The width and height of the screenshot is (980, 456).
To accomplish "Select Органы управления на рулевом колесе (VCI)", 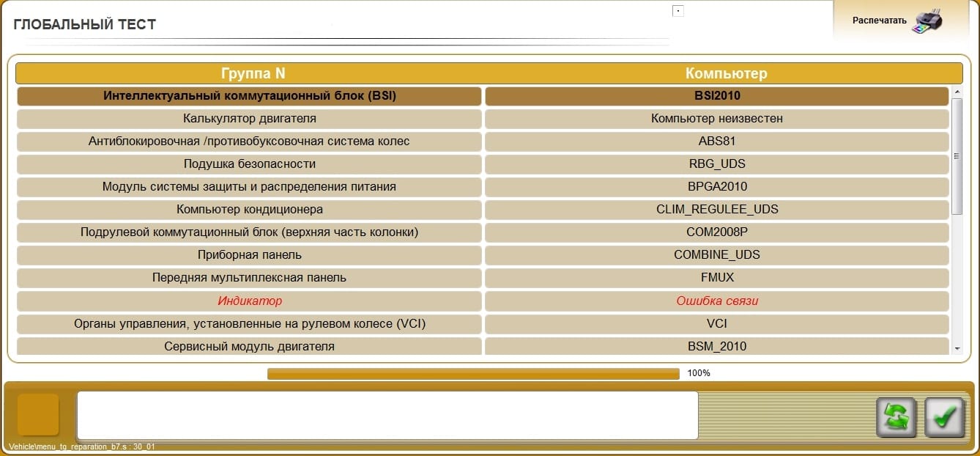I will tap(249, 323).
